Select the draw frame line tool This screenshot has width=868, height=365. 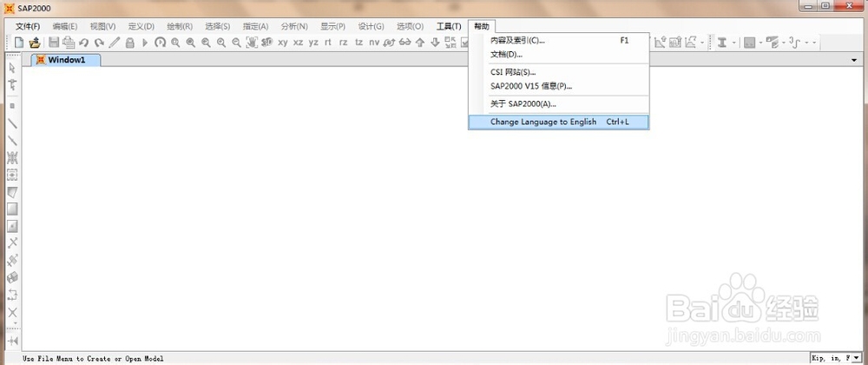point(12,123)
